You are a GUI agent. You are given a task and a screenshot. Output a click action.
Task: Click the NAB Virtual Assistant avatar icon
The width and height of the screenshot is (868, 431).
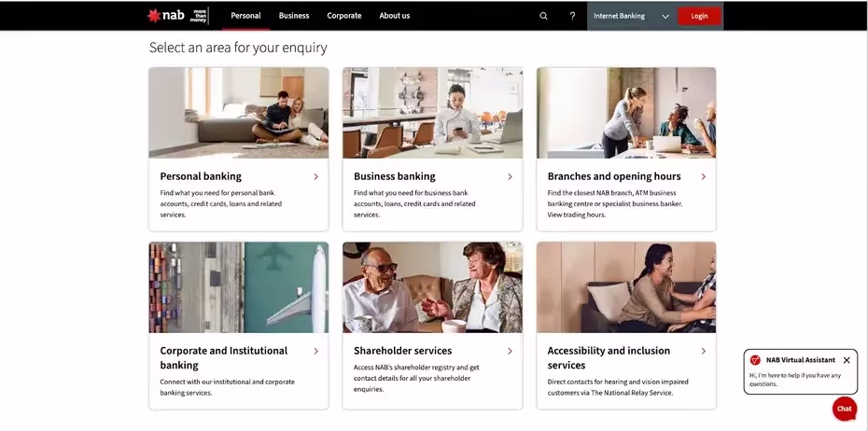(x=755, y=360)
